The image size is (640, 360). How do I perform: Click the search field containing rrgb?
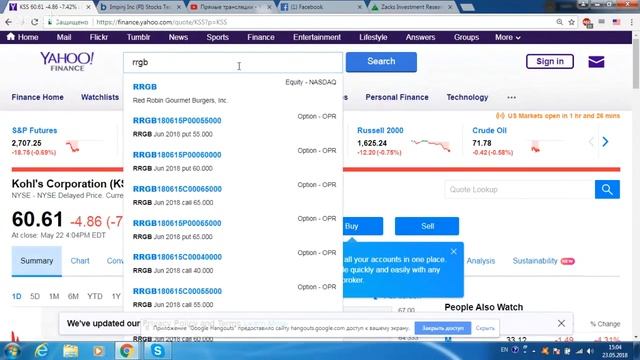tap(233, 62)
